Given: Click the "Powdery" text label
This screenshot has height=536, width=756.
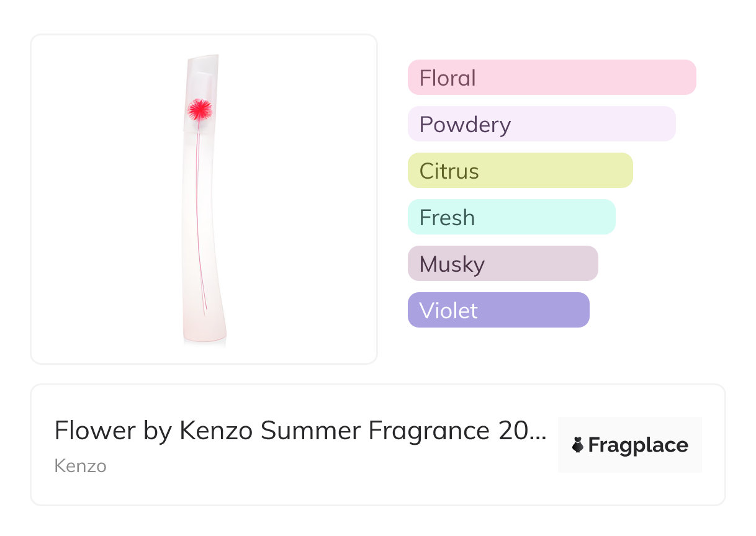Looking at the screenshot, I should [465, 125].
